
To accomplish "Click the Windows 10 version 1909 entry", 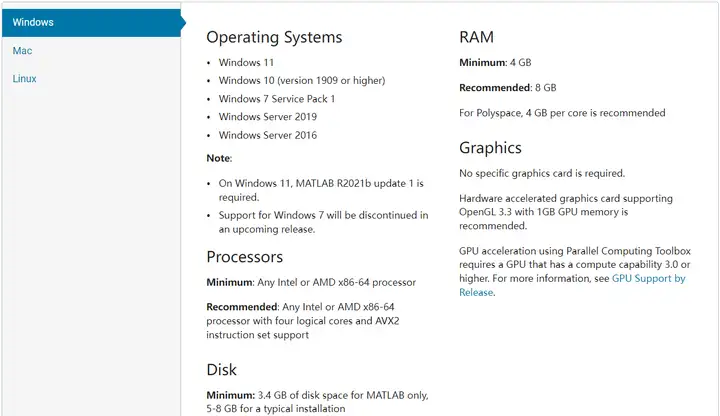I will click(x=302, y=80).
